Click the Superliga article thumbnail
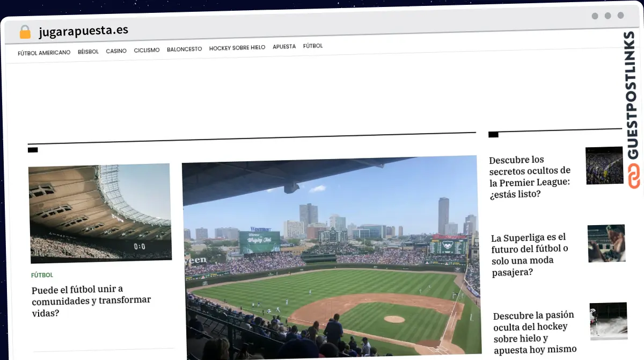This screenshot has width=644, height=360. [x=606, y=243]
